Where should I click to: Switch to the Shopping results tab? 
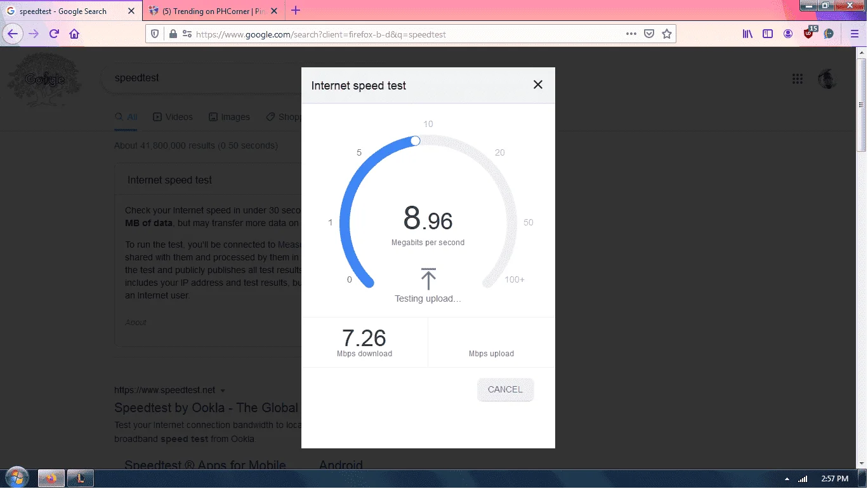[x=283, y=117]
